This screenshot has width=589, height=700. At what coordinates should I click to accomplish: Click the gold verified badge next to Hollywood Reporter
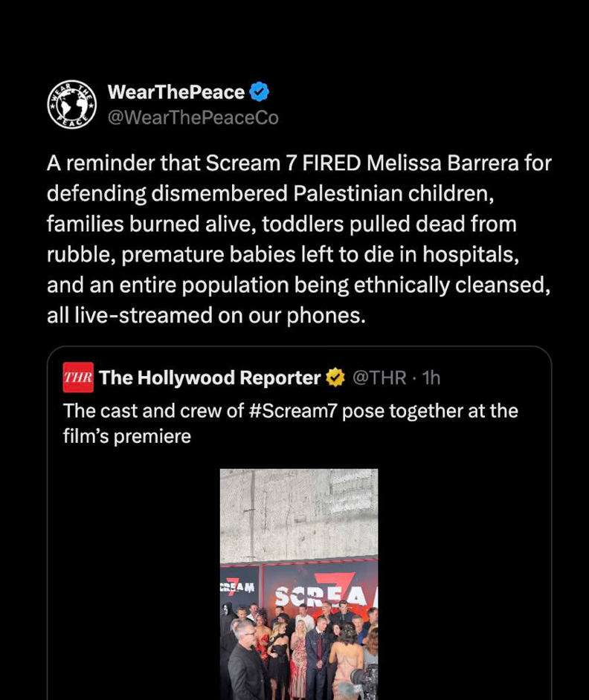[x=336, y=377]
